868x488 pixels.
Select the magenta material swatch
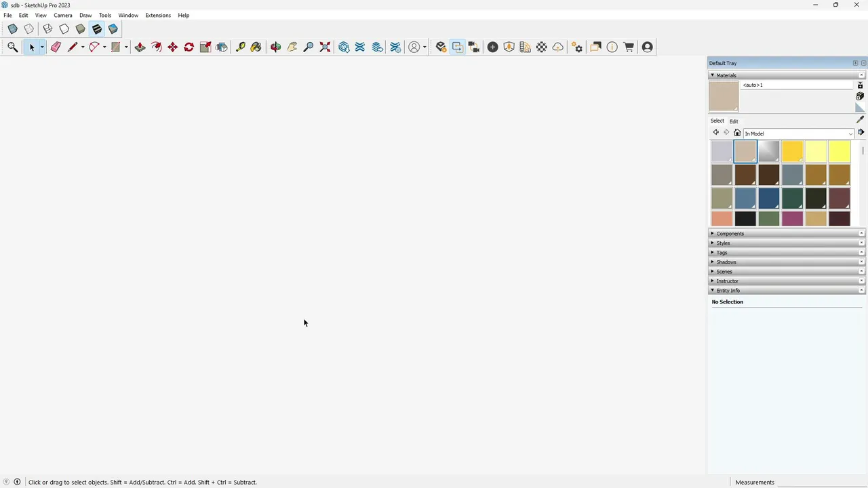coord(792,219)
